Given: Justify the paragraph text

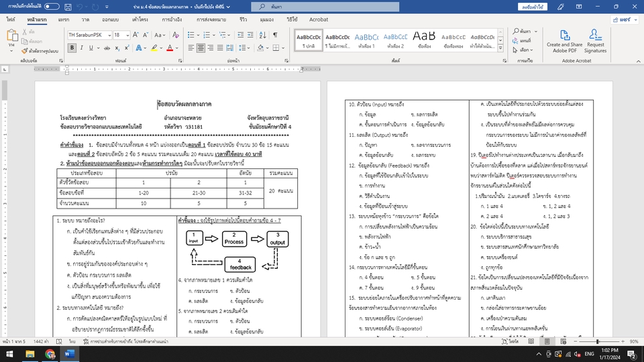Looking at the screenshot, I should (x=220, y=48).
